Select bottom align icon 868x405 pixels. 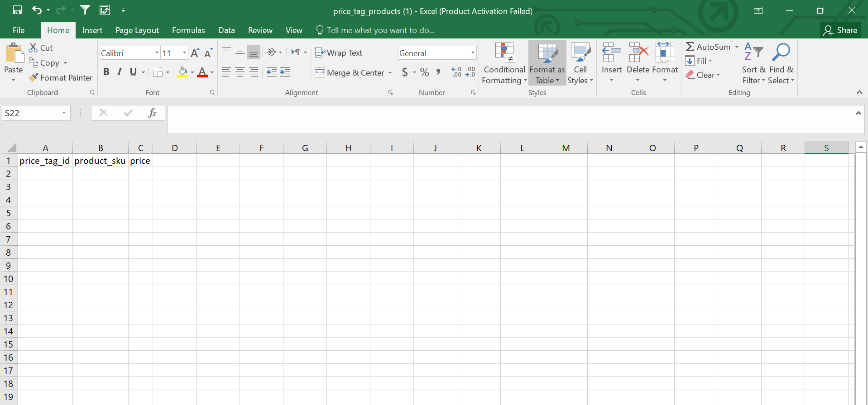254,52
